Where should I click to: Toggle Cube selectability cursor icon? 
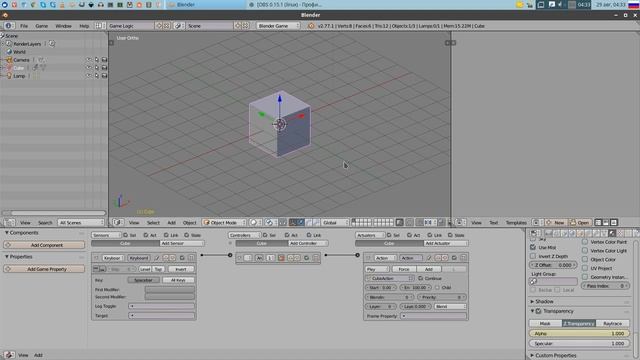[97, 68]
